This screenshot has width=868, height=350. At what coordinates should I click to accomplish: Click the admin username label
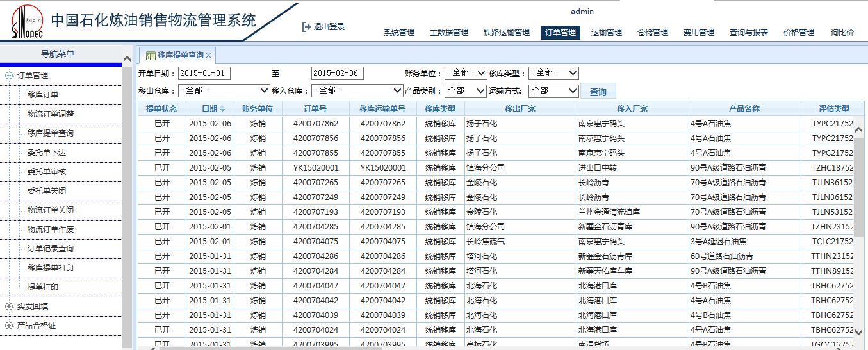tap(582, 11)
